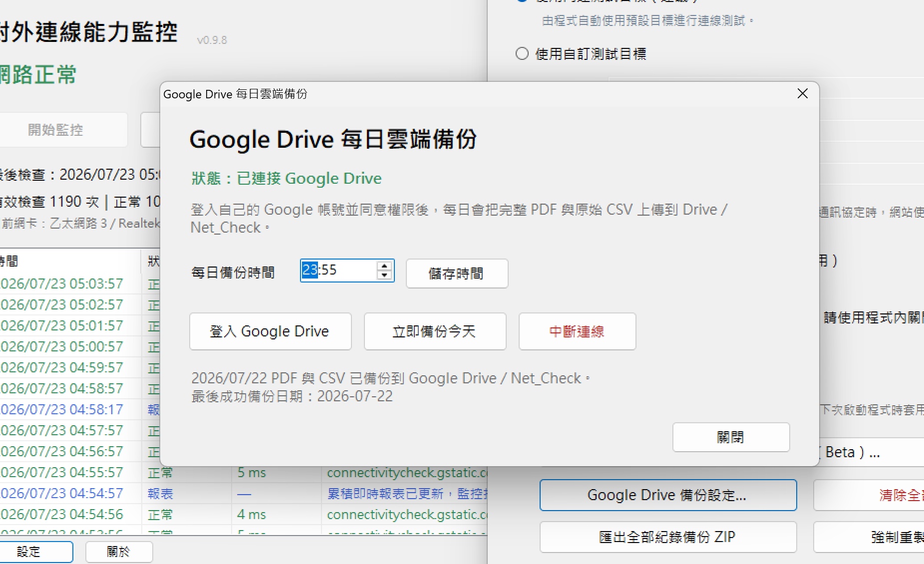Click the 關閉 button in the dialog
Viewport: 924px width, 564px height.
pyautogui.click(x=731, y=437)
